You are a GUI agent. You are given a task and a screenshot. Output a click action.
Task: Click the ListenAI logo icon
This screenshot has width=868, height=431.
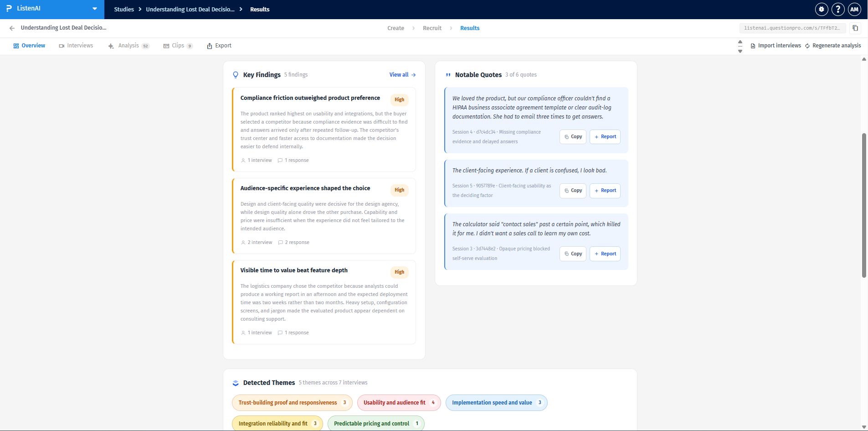coord(9,9)
